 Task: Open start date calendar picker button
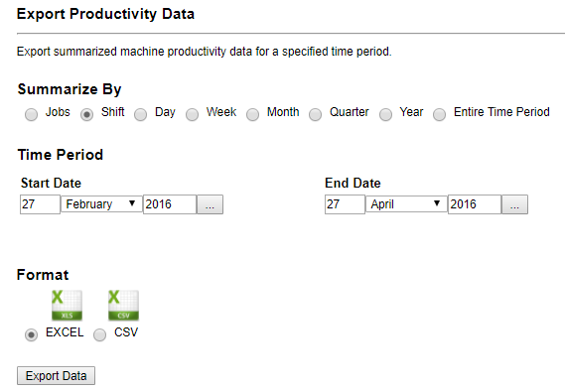[x=211, y=204]
